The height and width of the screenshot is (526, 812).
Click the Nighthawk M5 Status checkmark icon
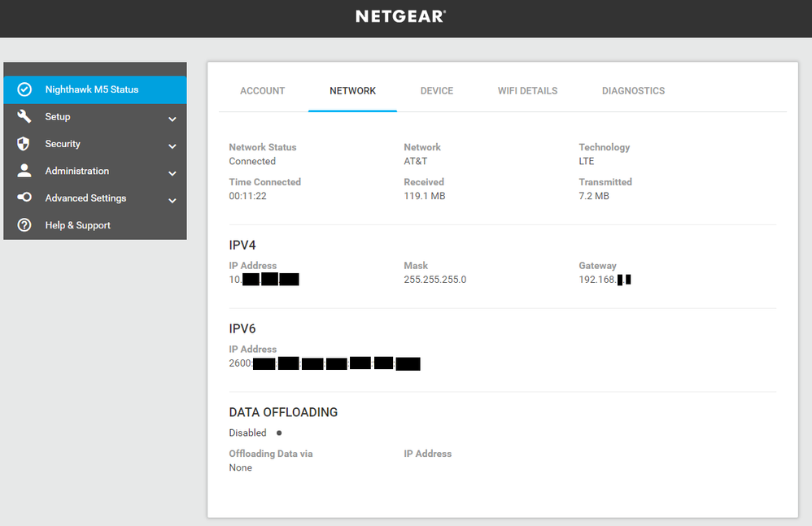(24, 89)
